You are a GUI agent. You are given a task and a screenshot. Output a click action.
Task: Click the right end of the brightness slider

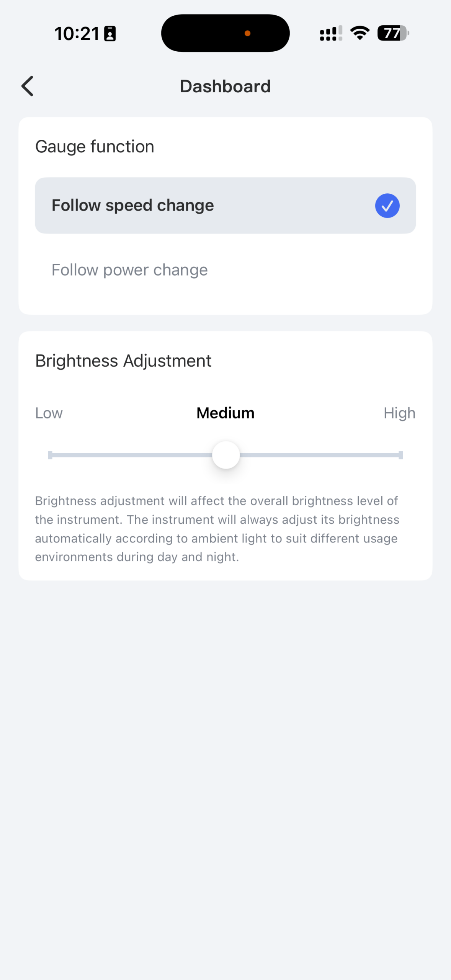coord(400,455)
